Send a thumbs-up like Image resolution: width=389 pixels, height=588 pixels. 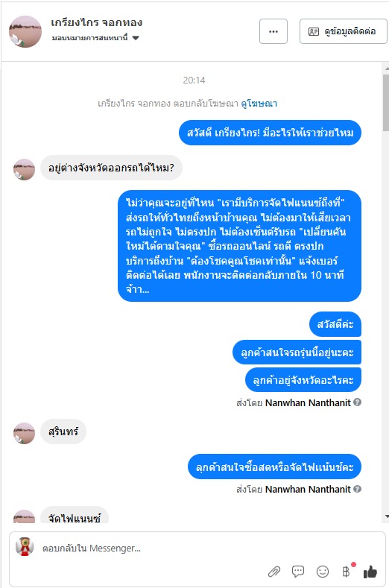click(x=370, y=572)
